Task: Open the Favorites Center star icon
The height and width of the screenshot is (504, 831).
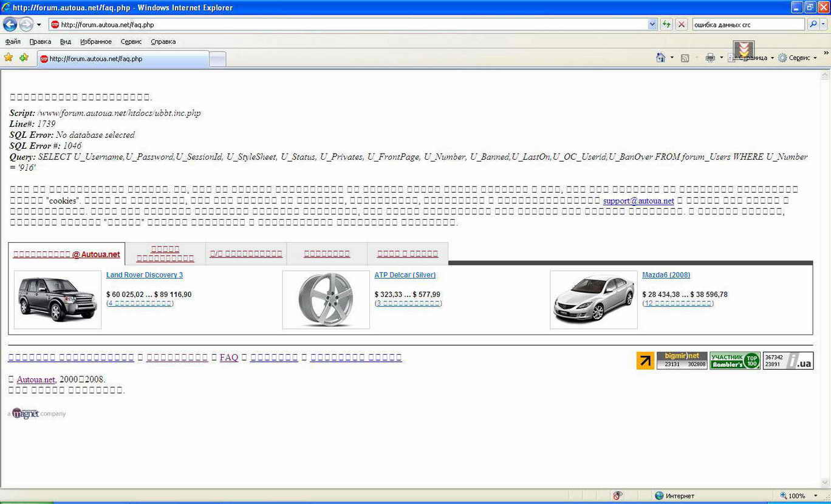Action: pyautogui.click(x=9, y=58)
